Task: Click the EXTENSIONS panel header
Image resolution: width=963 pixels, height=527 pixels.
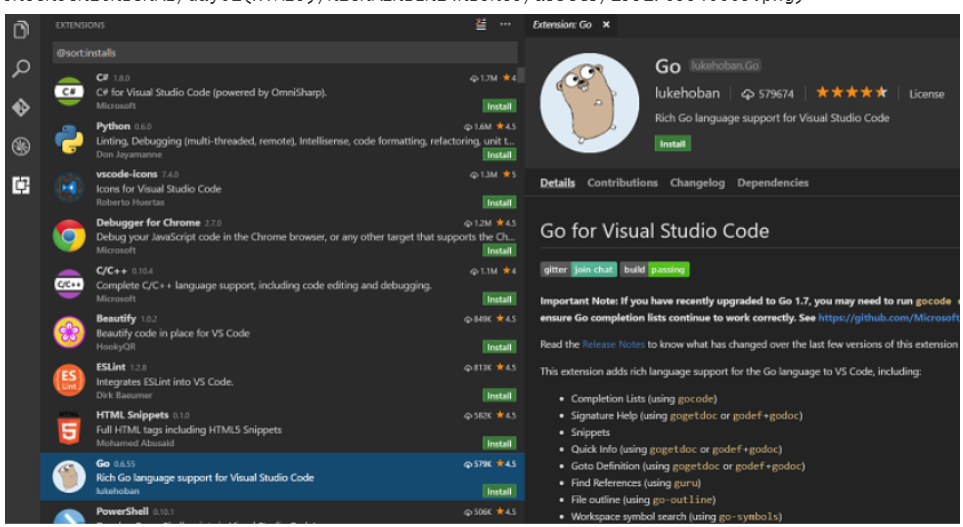Action: coord(80,25)
